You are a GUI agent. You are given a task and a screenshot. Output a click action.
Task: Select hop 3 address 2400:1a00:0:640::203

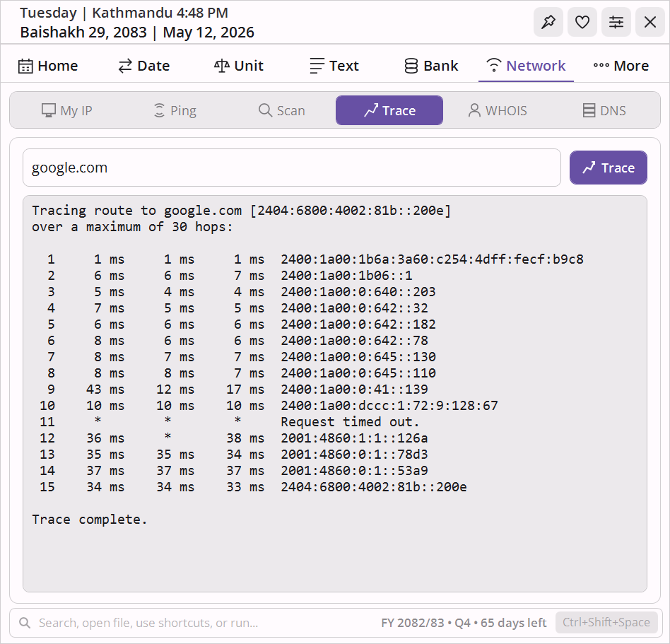358,291
